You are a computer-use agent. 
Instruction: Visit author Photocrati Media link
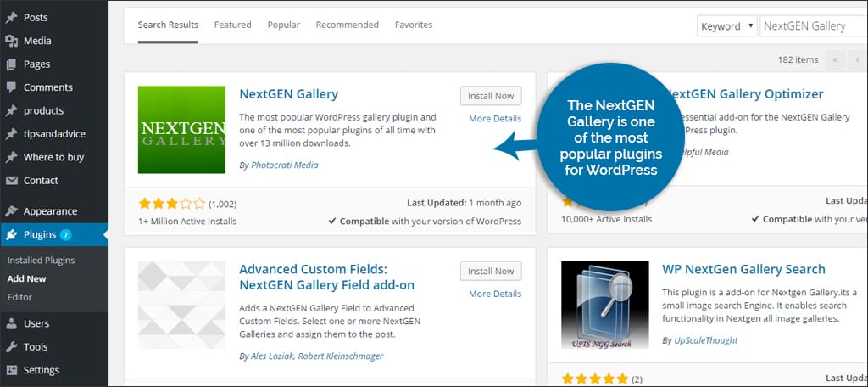coord(285,165)
